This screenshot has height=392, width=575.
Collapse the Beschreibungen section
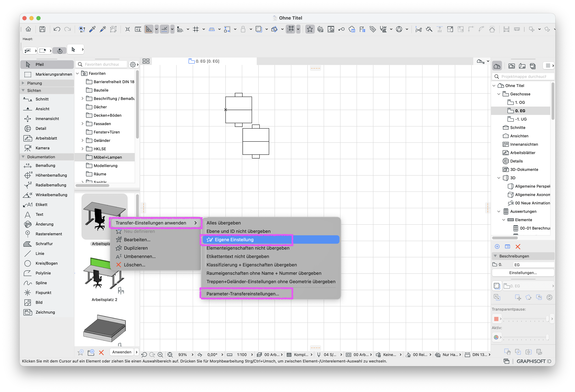[x=495, y=256]
